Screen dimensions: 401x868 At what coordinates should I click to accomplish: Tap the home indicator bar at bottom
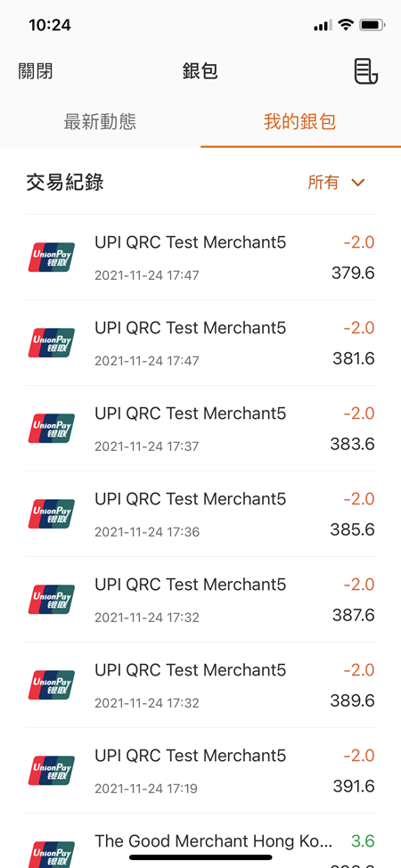click(200, 857)
